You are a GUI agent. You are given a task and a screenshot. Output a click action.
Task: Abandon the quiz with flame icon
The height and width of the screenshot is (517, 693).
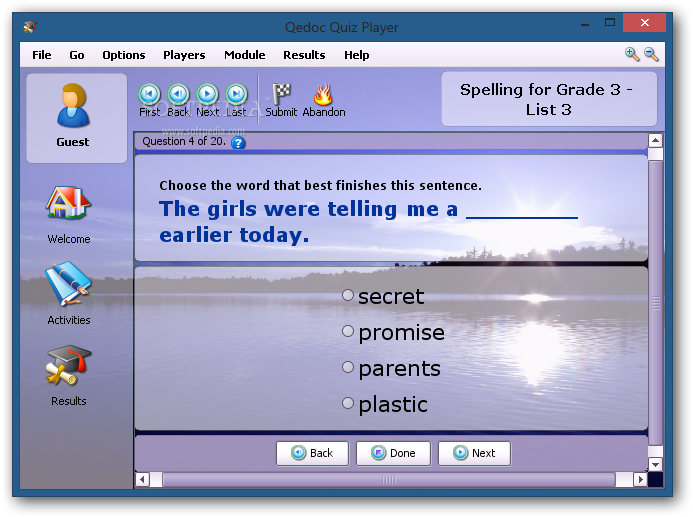(323, 94)
